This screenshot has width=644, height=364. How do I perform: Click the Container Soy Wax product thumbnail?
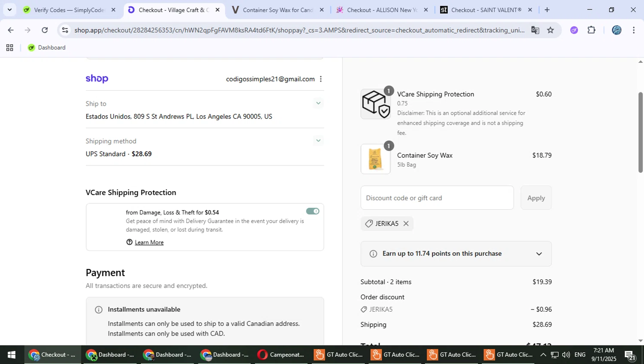click(376, 159)
